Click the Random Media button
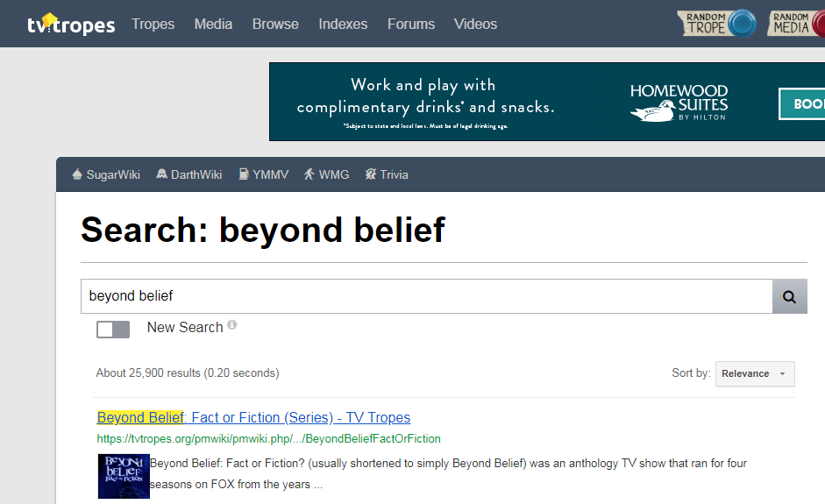 pyautogui.click(x=796, y=24)
